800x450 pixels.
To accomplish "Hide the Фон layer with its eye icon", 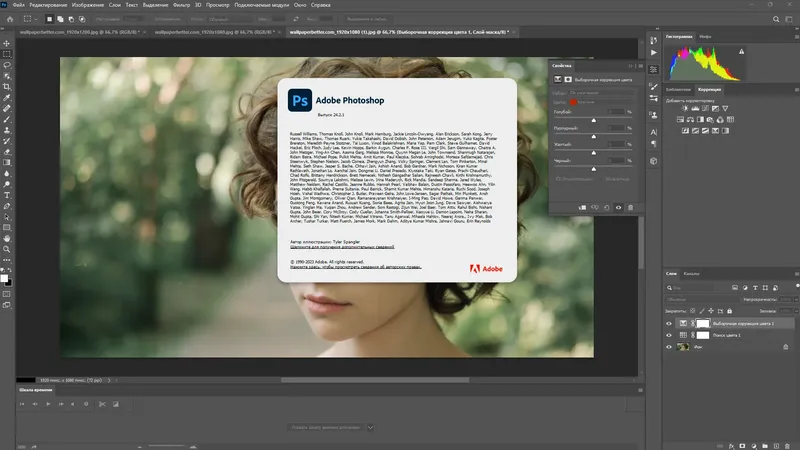I will tap(670, 347).
